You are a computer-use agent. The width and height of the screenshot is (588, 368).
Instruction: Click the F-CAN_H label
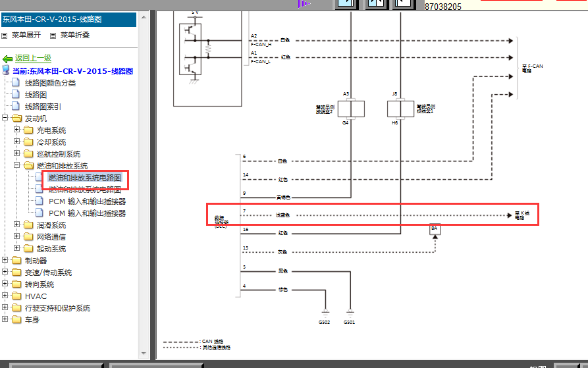[x=261, y=44]
